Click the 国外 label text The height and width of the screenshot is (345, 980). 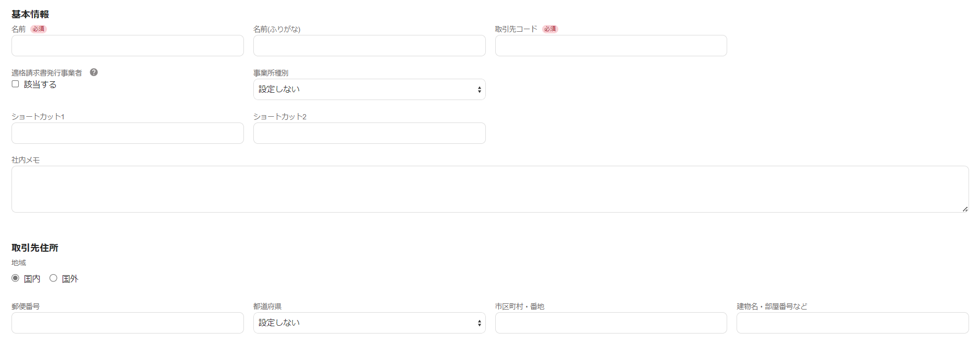[70, 279]
